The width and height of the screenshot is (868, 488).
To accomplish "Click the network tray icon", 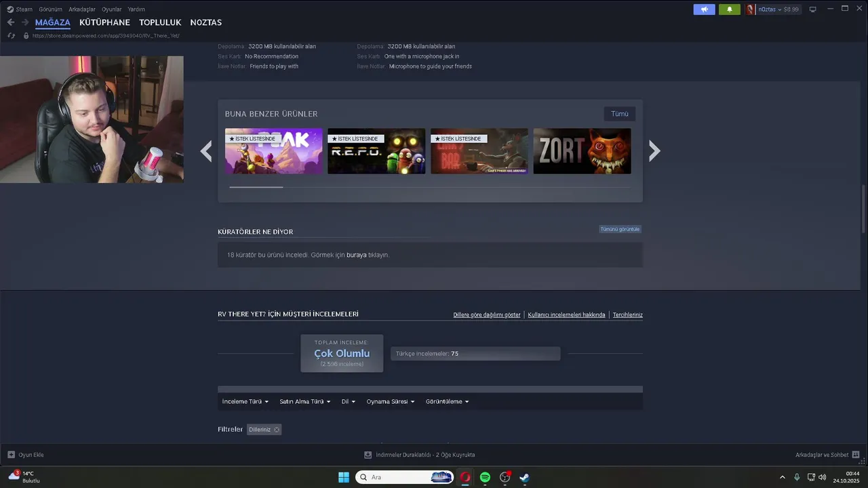I will [811, 477].
